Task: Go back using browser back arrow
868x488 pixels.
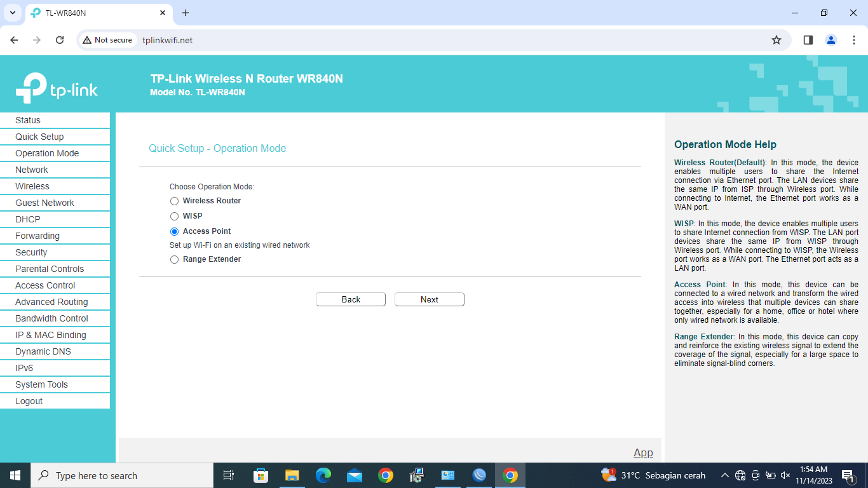Action: [14, 40]
